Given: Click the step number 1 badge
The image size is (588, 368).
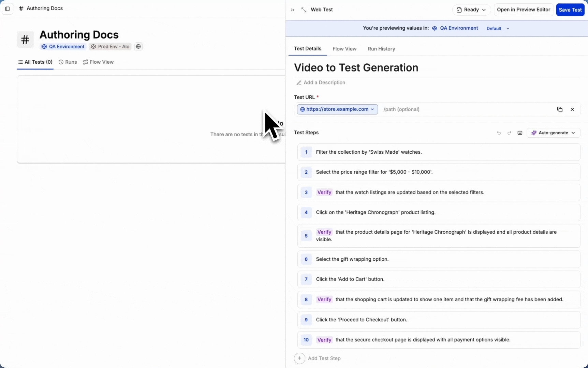Looking at the screenshot, I should 306,152.
